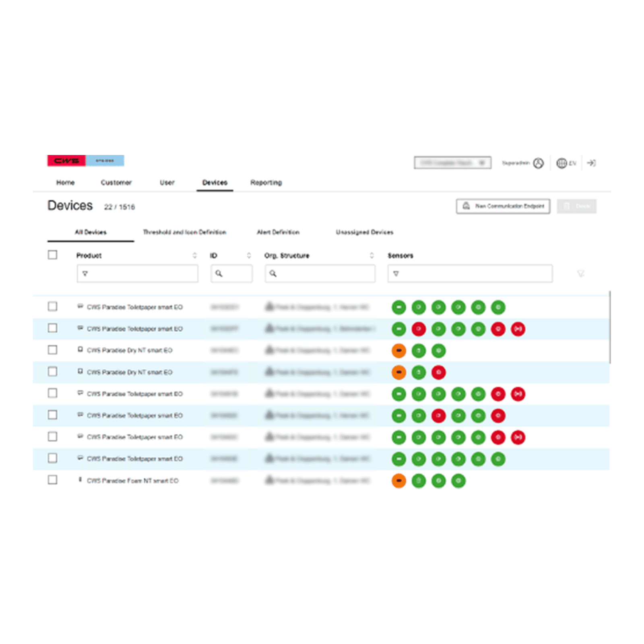Click the globe language icon

[561, 163]
